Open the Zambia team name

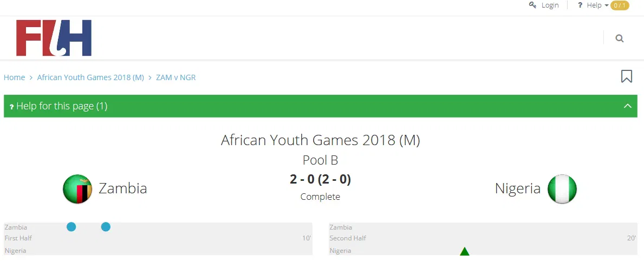[123, 188]
